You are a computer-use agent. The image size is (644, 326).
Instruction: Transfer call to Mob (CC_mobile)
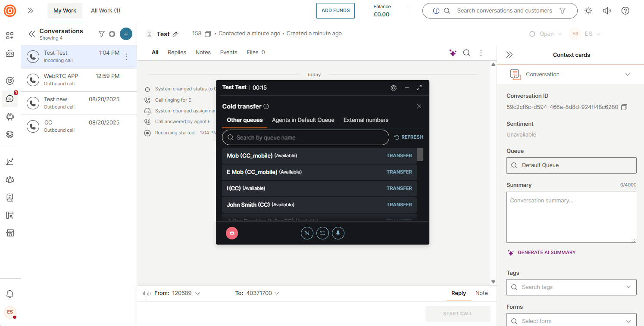(399, 155)
